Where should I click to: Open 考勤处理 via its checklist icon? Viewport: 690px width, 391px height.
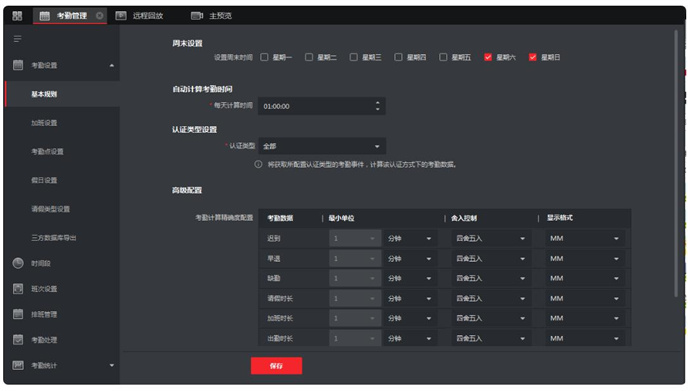click(x=18, y=340)
